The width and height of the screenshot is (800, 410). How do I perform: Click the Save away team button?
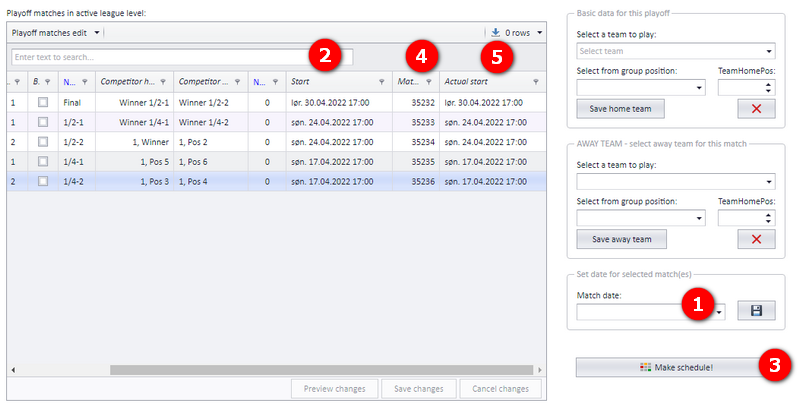(621, 239)
